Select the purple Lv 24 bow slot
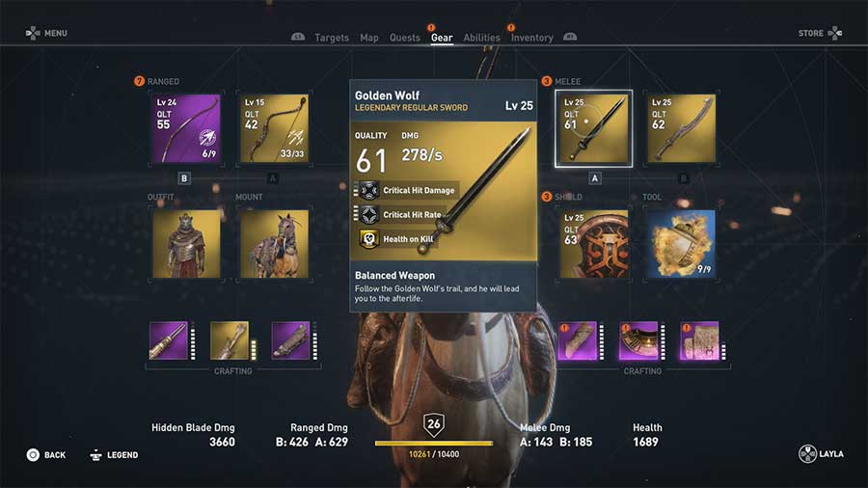 (186, 128)
